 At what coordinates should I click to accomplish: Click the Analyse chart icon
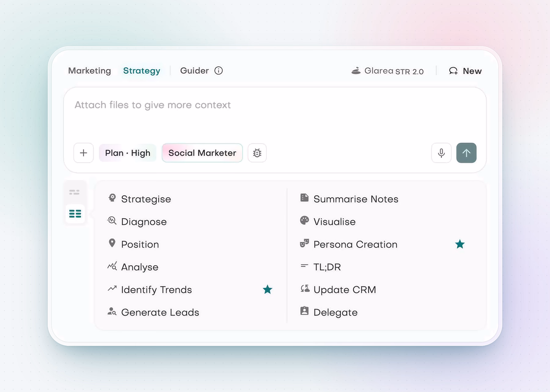click(112, 266)
